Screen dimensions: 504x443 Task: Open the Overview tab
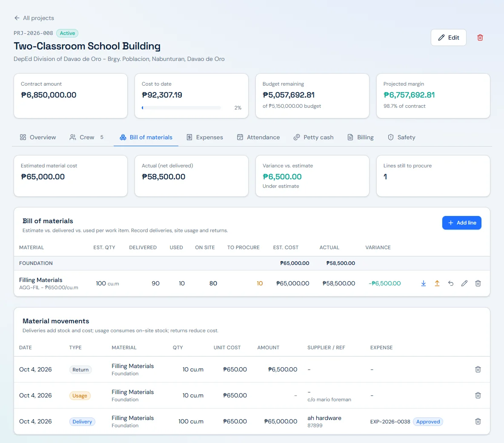38,137
